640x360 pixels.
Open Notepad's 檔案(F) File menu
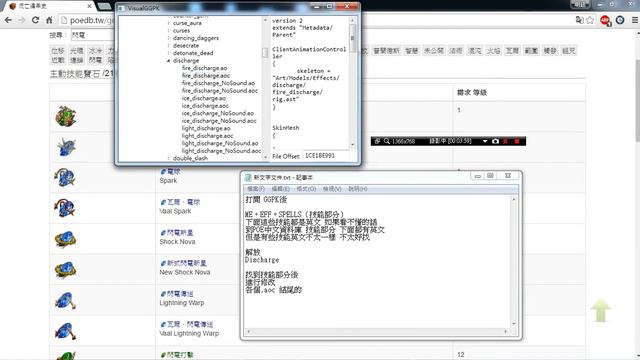pyautogui.click(x=256, y=189)
